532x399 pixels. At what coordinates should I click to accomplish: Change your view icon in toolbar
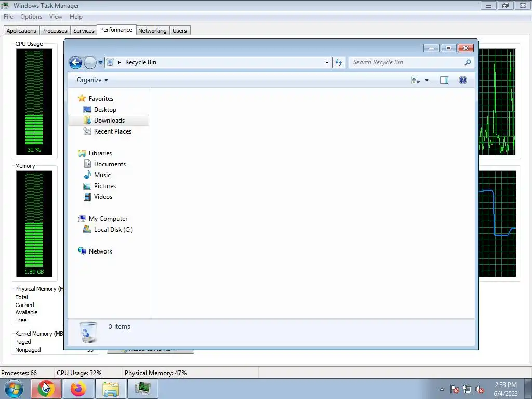click(x=415, y=80)
